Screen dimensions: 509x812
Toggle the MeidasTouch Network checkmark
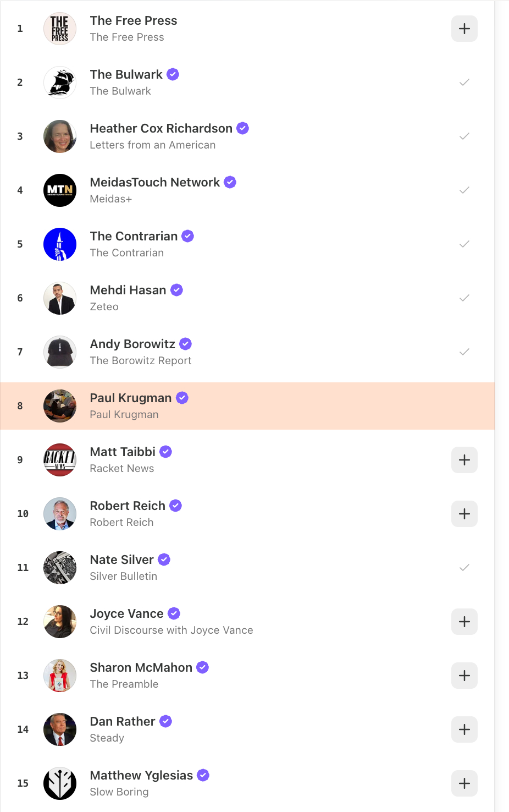[464, 190]
